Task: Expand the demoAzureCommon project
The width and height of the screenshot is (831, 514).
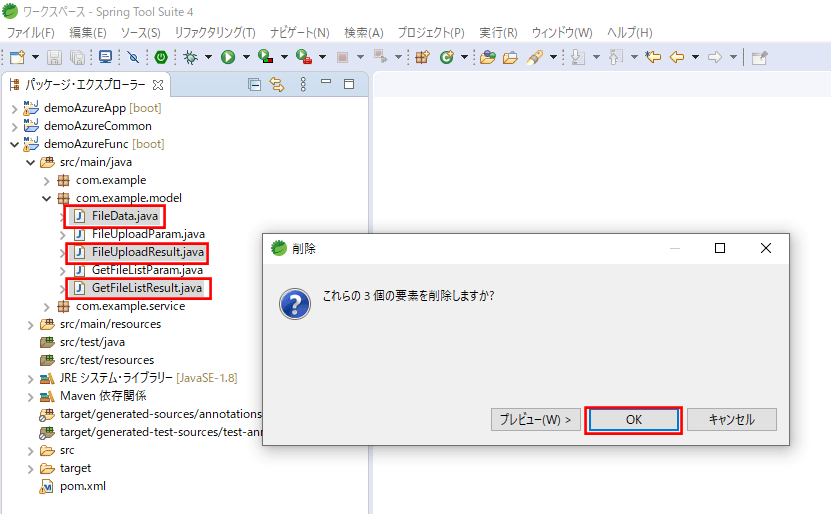Action: [14, 127]
